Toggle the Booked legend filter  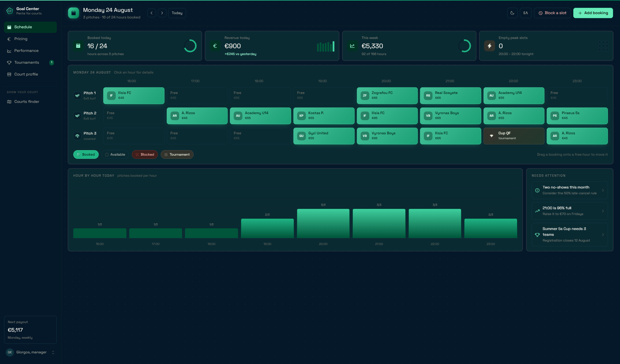click(x=86, y=154)
